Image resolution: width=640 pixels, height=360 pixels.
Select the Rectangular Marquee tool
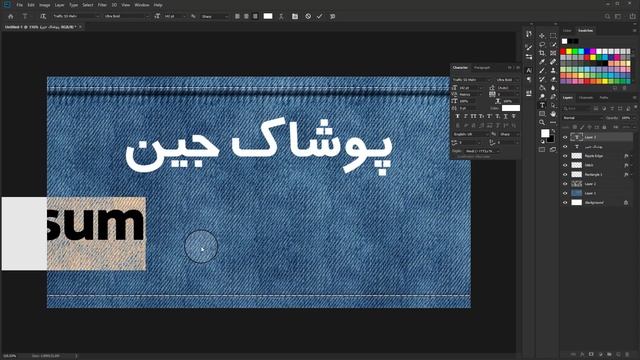click(553, 36)
